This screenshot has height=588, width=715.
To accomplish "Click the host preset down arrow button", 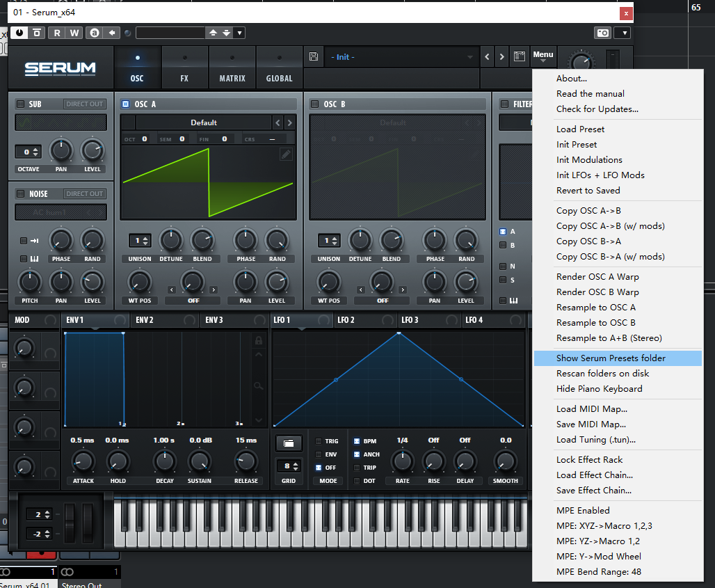I will [227, 33].
